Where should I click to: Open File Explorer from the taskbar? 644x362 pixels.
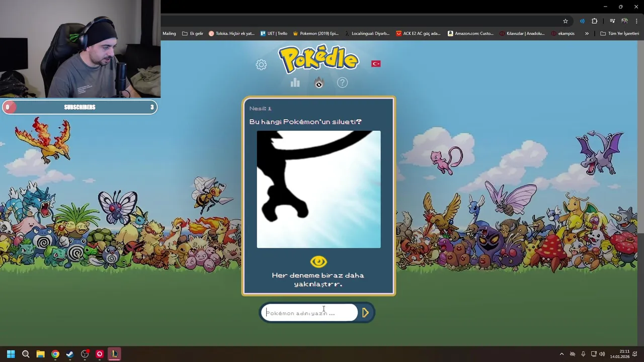[40, 354]
